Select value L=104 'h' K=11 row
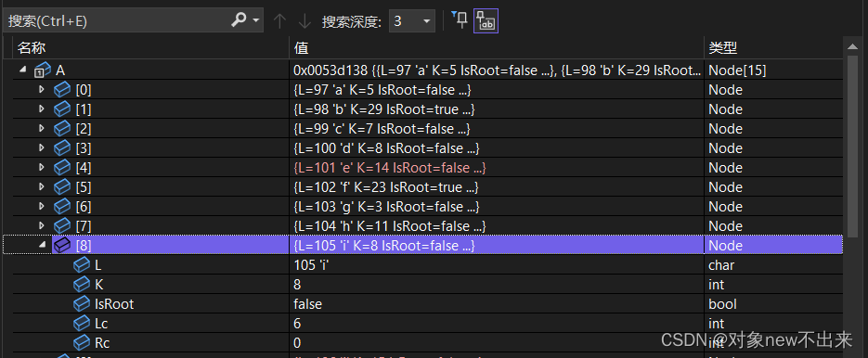Image resolution: width=868 pixels, height=358 pixels. coord(390,225)
